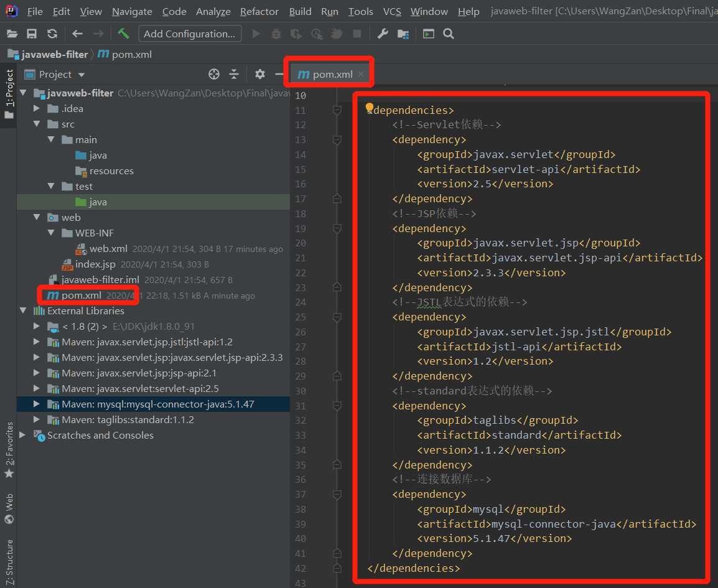Click the fold marker on line 19
Screen dimensions: 718x588
(337, 228)
